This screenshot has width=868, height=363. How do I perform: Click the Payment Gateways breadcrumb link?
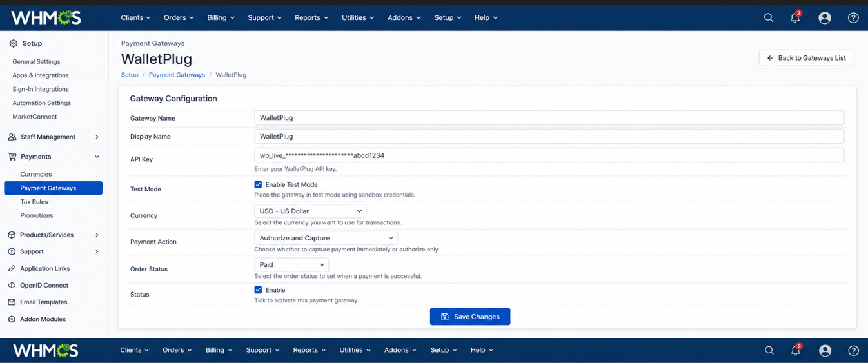pyautogui.click(x=177, y=75)
